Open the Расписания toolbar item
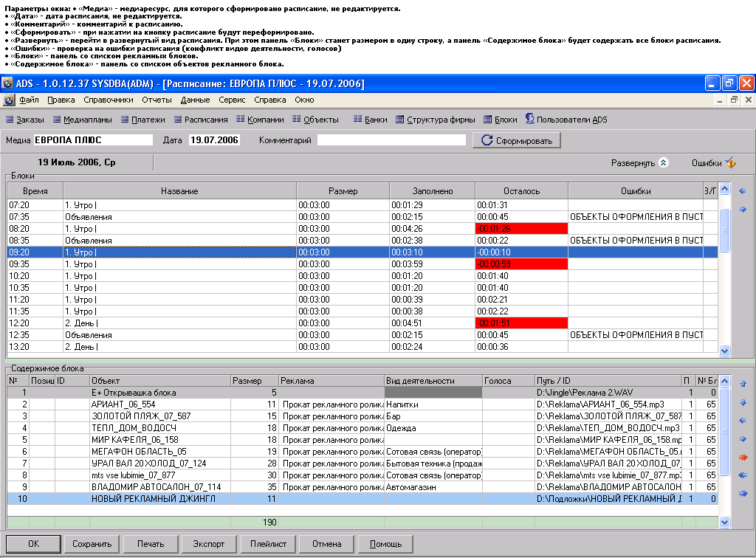This screenshot has width=756, height=558. coord(201,120)
